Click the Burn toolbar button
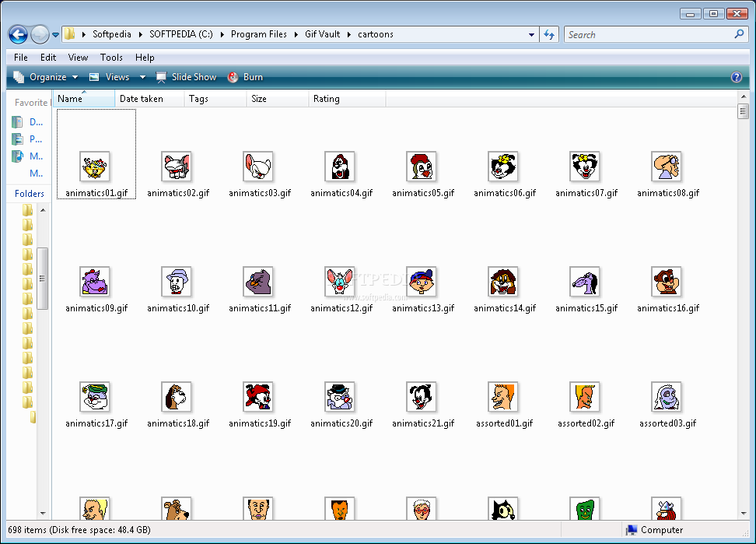Screen dimensions: 756x544 (x=246, y=77)
